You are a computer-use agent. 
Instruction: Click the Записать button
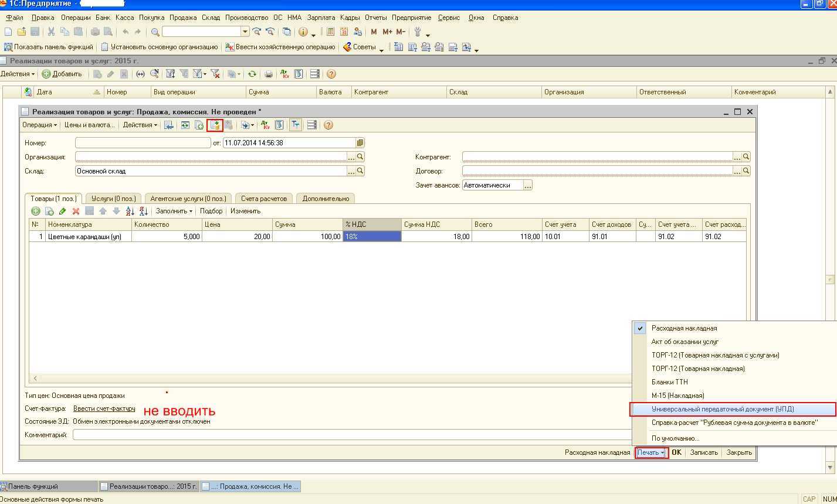click(x=704, y=452)
